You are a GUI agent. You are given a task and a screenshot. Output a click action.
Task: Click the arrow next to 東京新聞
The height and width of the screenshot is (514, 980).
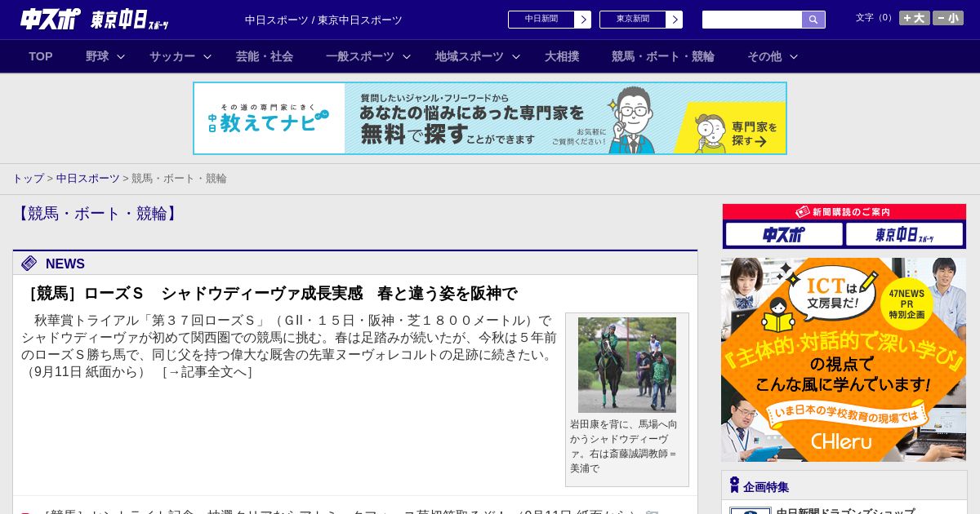675,20
